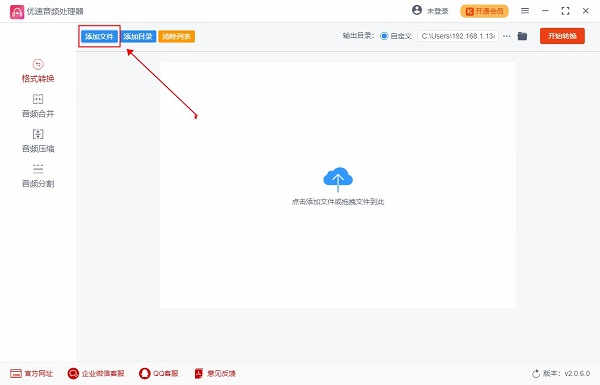Click the blue cloud upload icon
Viewport: 600px width, 385px height.
click(338, 178)
